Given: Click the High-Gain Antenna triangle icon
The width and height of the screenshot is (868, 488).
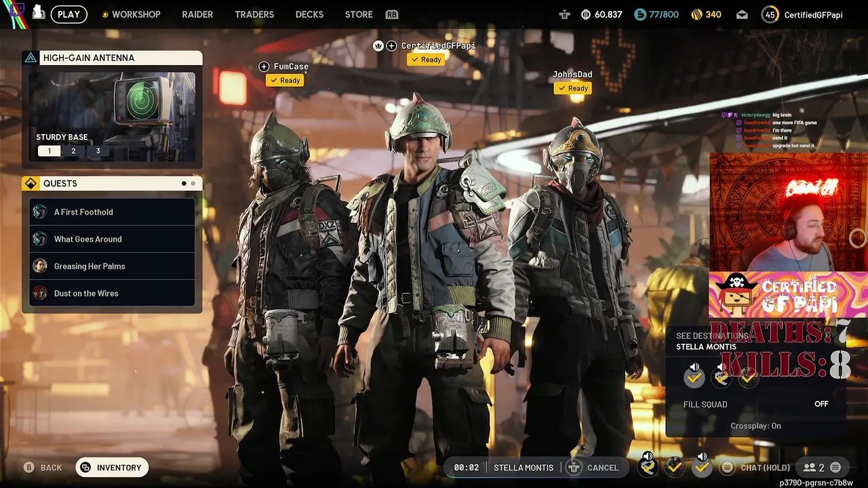Looking at the screenshot, I should click(x=31, y=58).
